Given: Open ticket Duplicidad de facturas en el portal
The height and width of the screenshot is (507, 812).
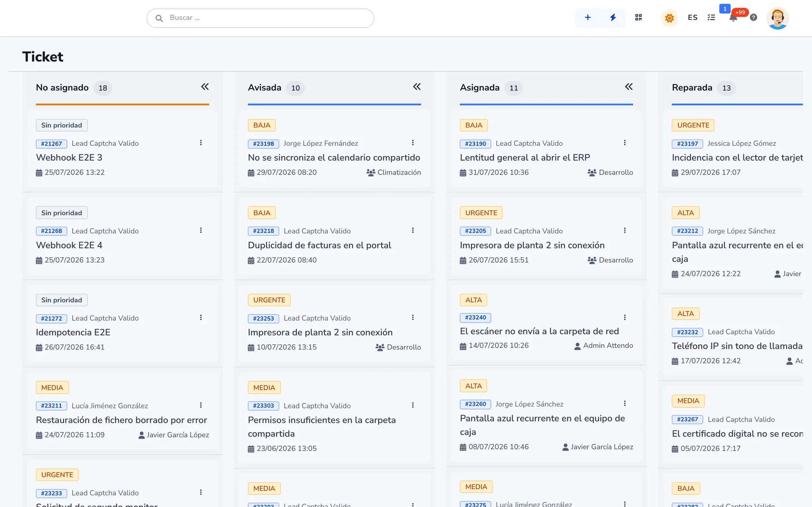Looking at the screenshot, I should (x=320, y=245).
